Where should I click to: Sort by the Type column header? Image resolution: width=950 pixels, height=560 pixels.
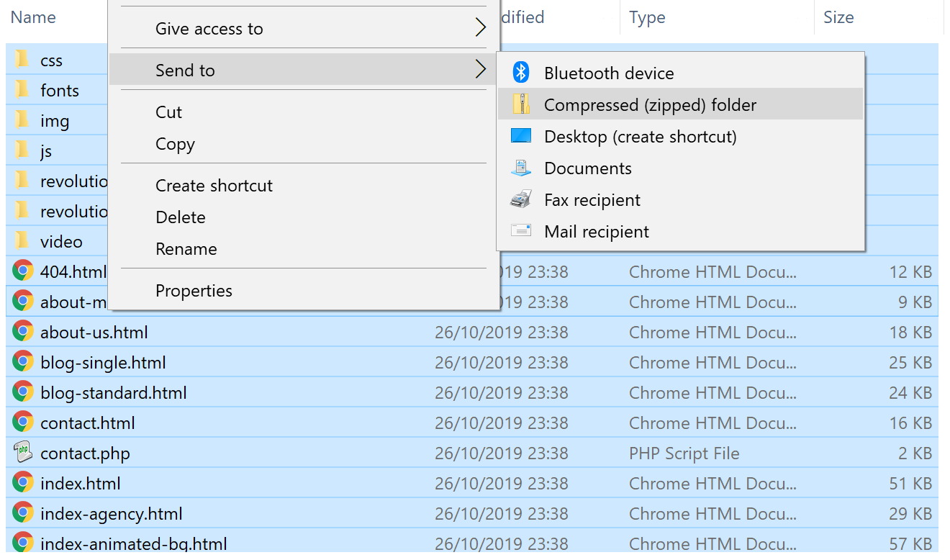[x=646, y=17]
